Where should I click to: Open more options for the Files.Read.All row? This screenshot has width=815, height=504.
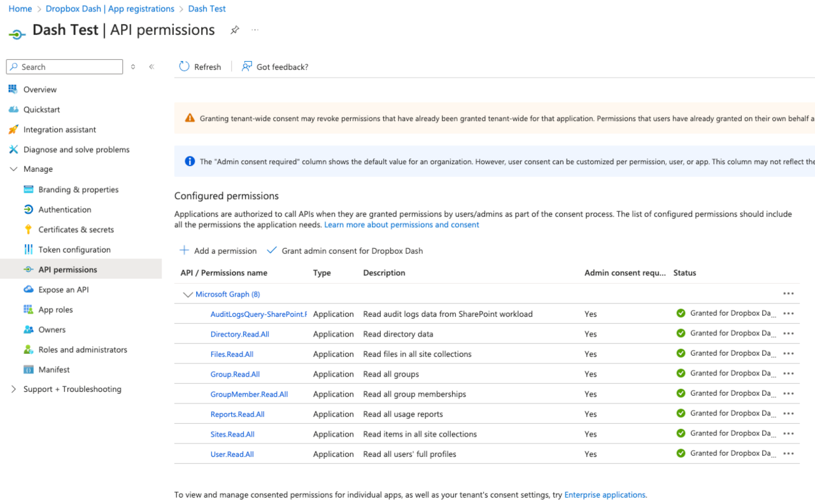(788, 353)
